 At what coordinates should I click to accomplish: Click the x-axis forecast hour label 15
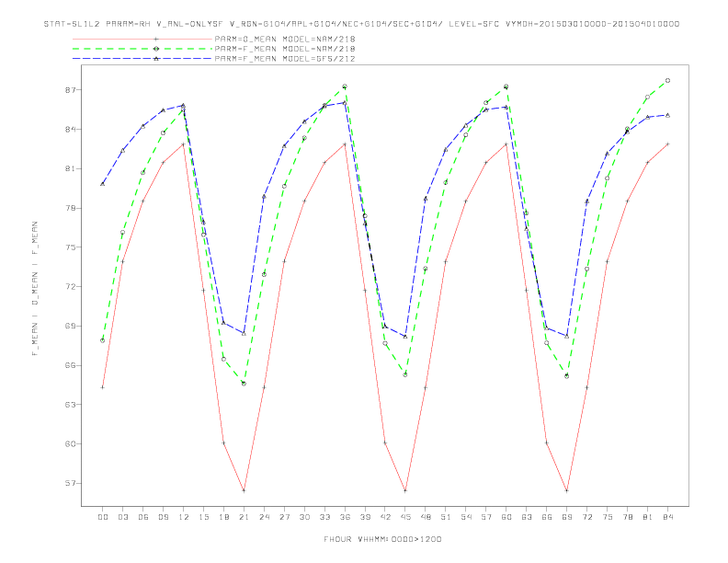pyautogui.click(x=203, y=517)
